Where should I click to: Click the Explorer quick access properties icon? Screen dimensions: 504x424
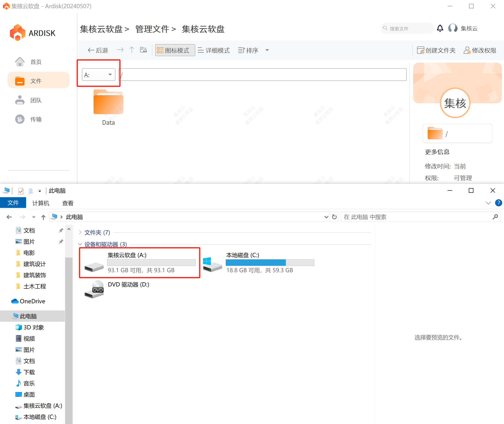(21, 191)
